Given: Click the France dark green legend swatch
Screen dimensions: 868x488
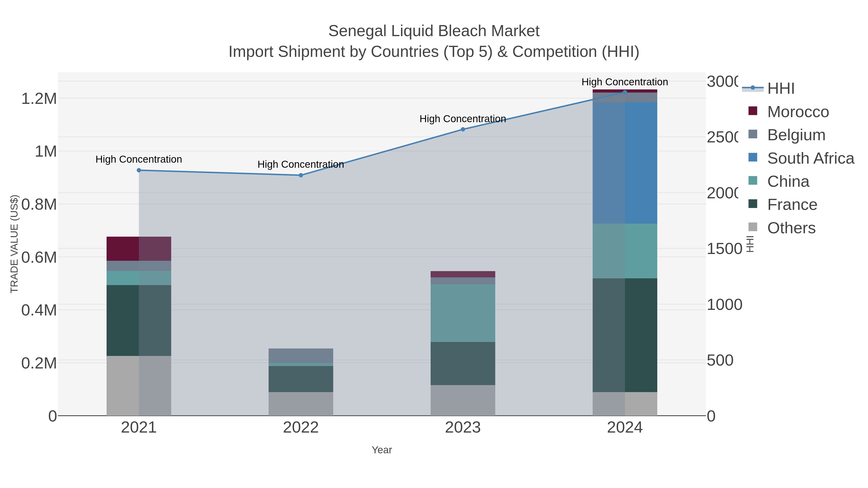Looking at the screenshot, I should pos(753,204).
